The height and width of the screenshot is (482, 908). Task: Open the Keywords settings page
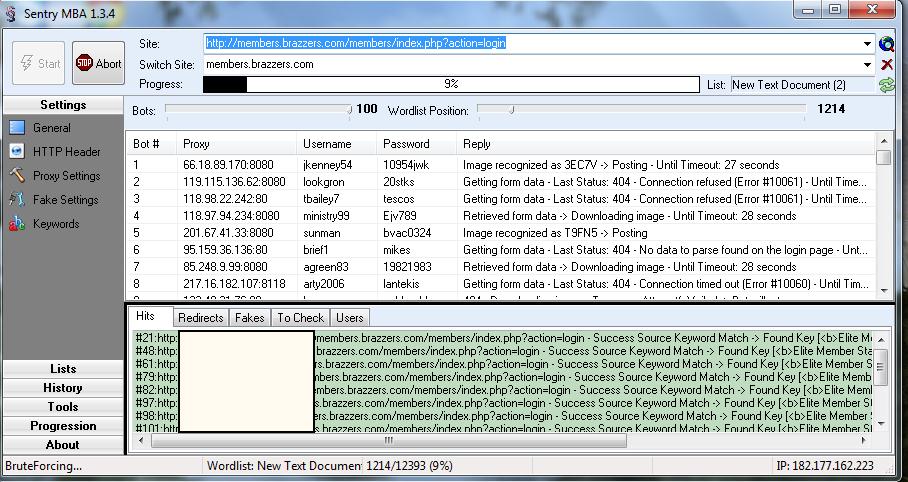pos(56,224)
